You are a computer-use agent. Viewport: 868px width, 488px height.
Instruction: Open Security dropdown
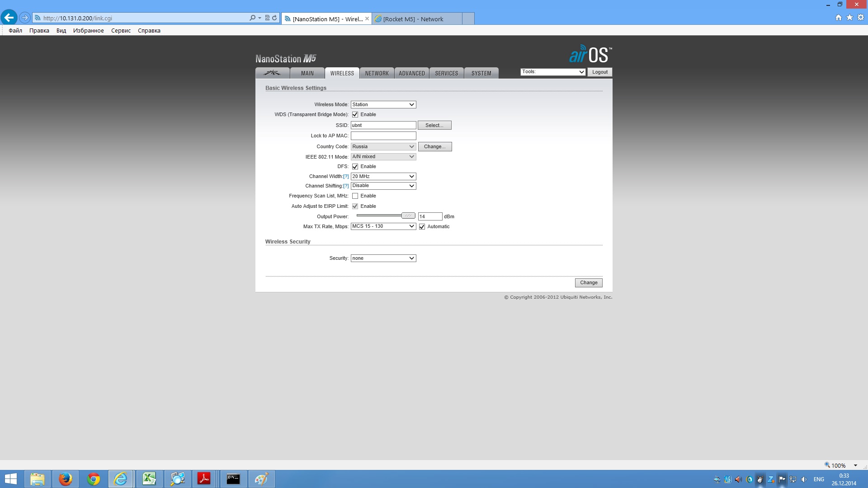point(383,258)
